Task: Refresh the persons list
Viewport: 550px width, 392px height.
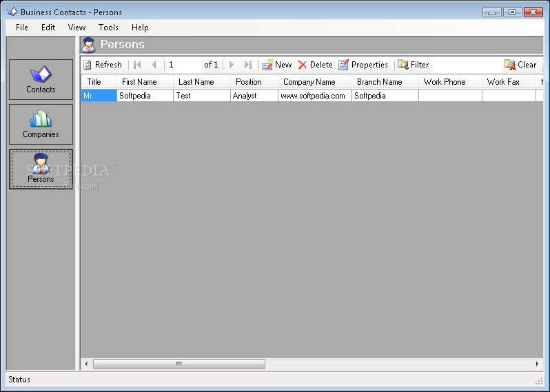Action: [103, 65]
